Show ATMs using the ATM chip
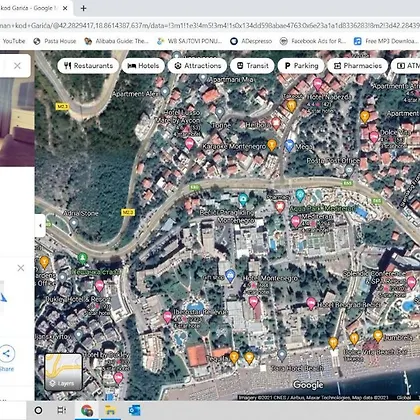The width and height of the screenshot is (420, 420). tap(407, 66)
